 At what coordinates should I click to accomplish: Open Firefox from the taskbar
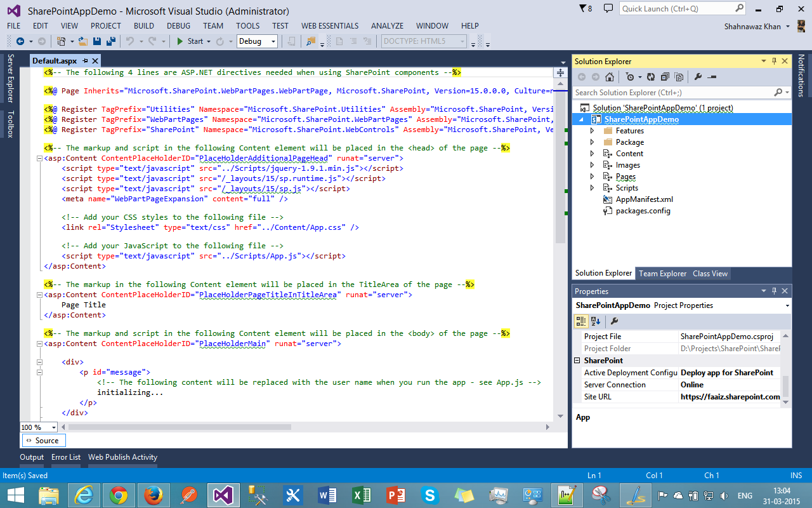click(x=153, y=494)
